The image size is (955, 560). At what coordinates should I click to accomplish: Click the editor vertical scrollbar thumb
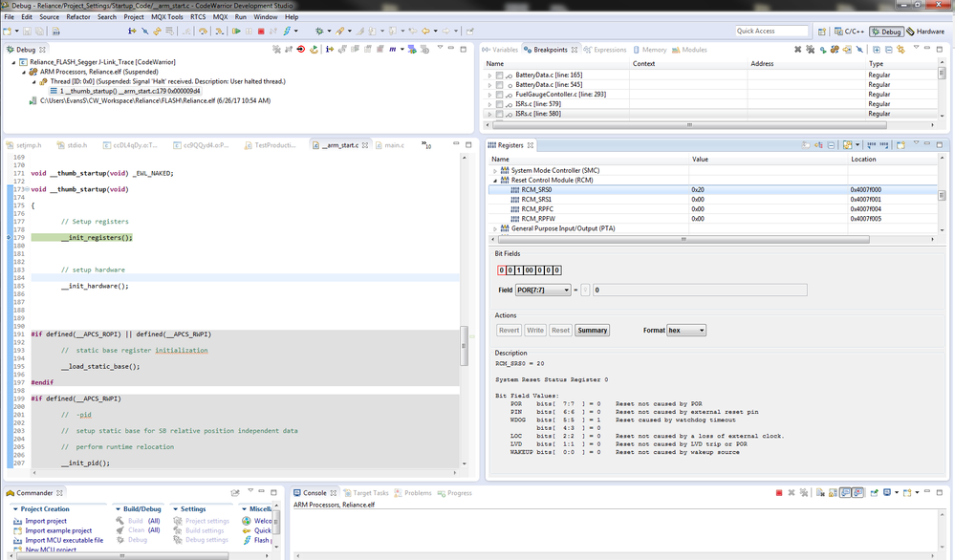(x=464, y=346)
